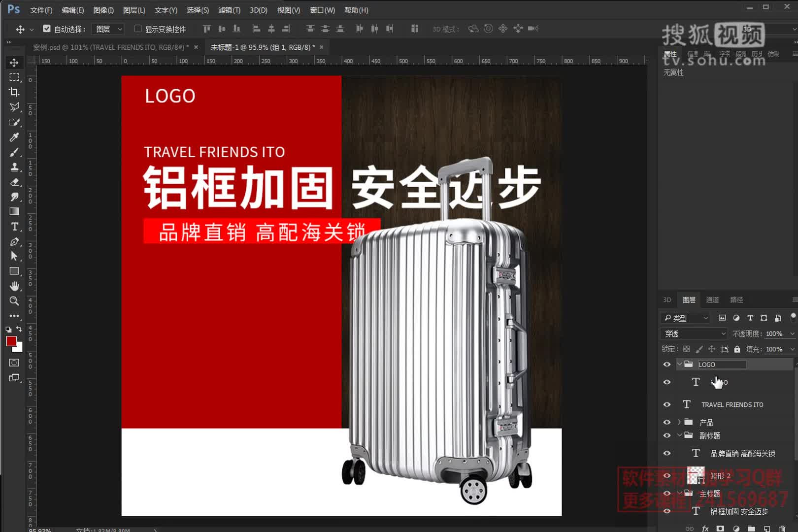Viewport: 798px width, 532px height.
Task: Select the Crop tool
Action: click(14, 92)
